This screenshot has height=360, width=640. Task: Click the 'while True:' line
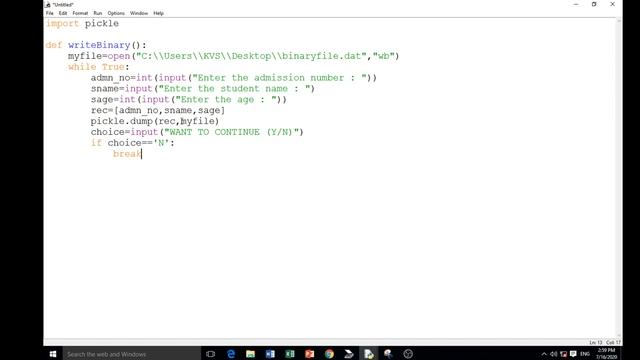[x=98, y=67]
